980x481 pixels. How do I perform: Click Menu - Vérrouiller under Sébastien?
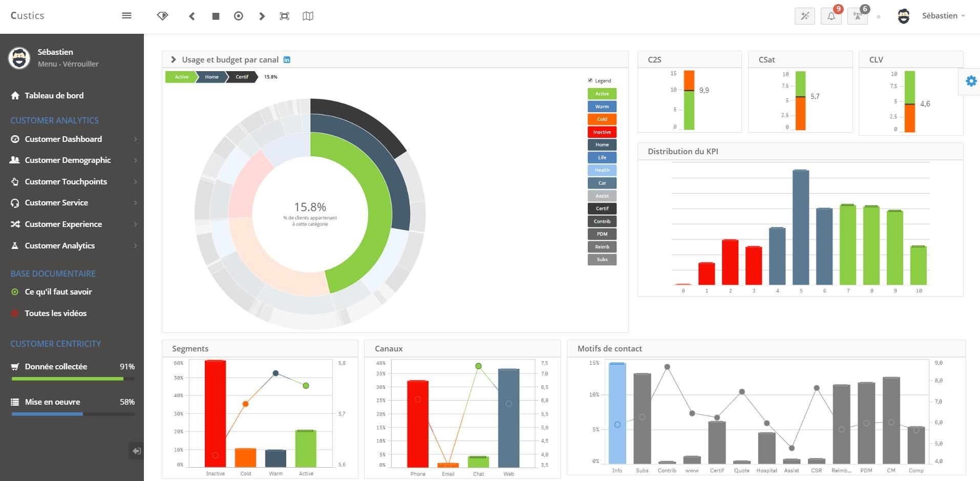point(68,64)
